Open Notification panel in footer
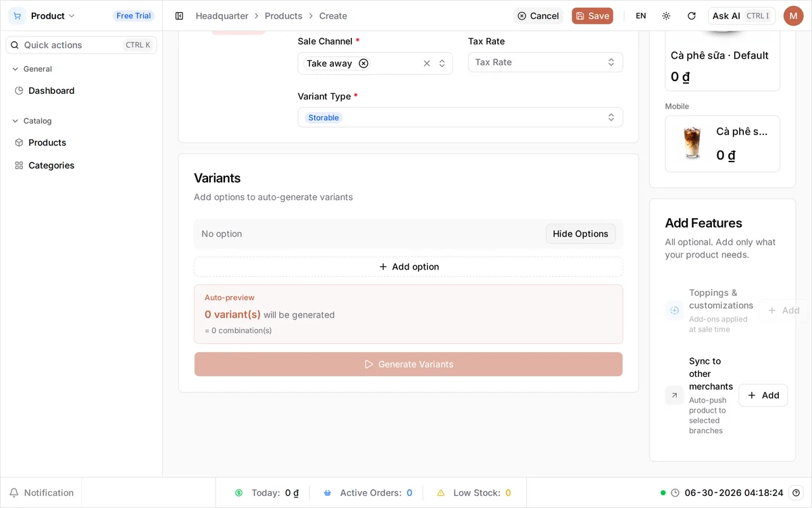Screen dimensions: 812x508 click(x=41, y=493)
